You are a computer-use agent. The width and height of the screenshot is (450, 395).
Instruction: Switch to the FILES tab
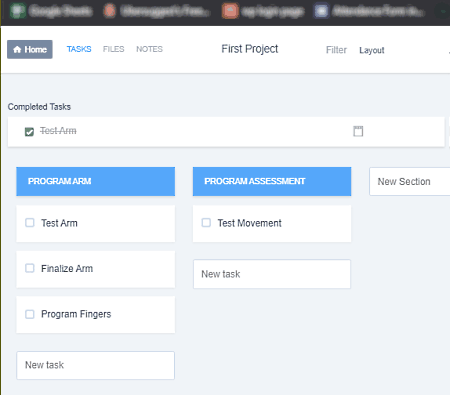click(x=113, y=49)
